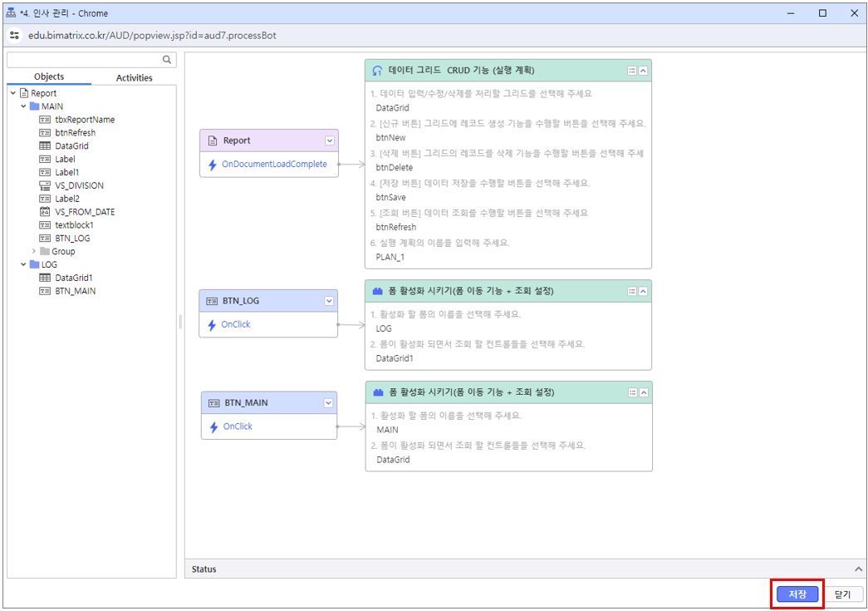868x611 pixels.
Task: Open list options icon on CRUD activity header
Action: tap(631, 71)
